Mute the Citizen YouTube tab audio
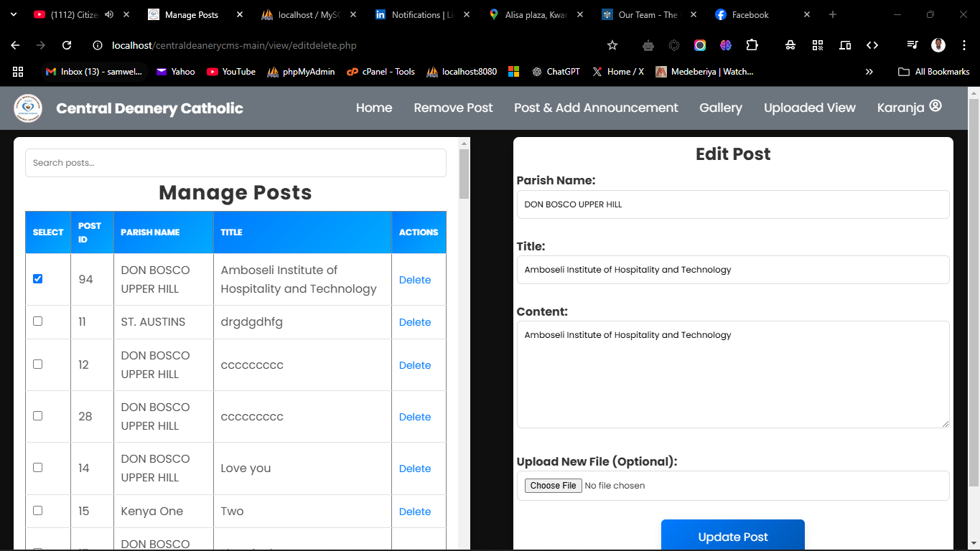 [x=109, y=14]
